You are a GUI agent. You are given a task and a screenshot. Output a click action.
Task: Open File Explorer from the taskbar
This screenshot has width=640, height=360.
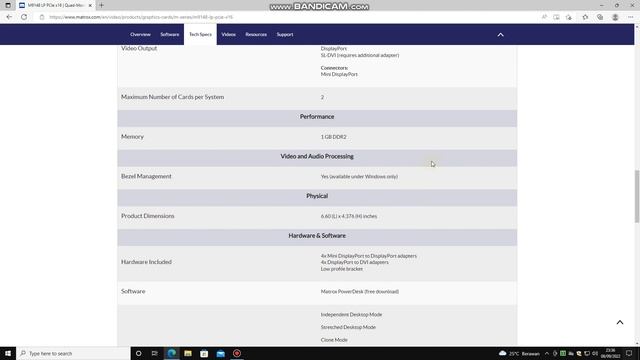[188, 353]
